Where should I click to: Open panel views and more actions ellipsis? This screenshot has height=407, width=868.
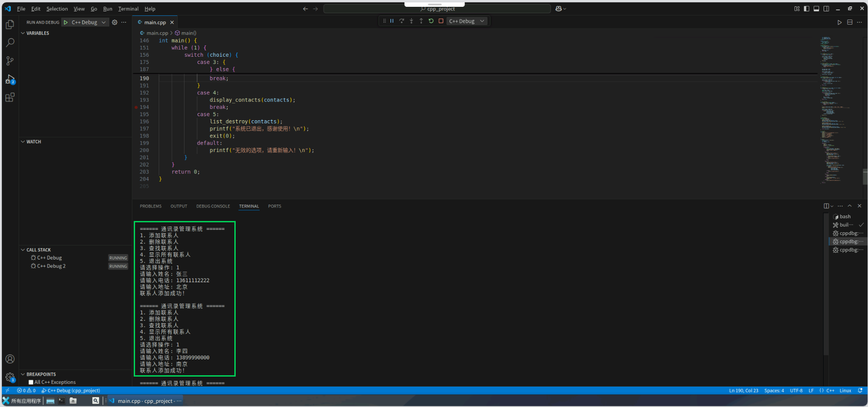tap(840, 206)
